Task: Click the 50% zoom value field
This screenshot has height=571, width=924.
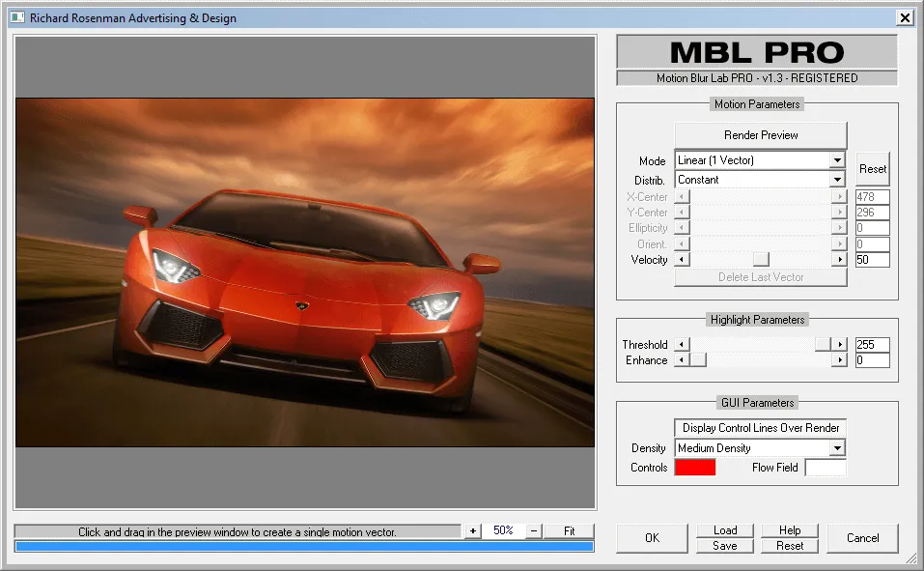Action: [x=503, y=530]
